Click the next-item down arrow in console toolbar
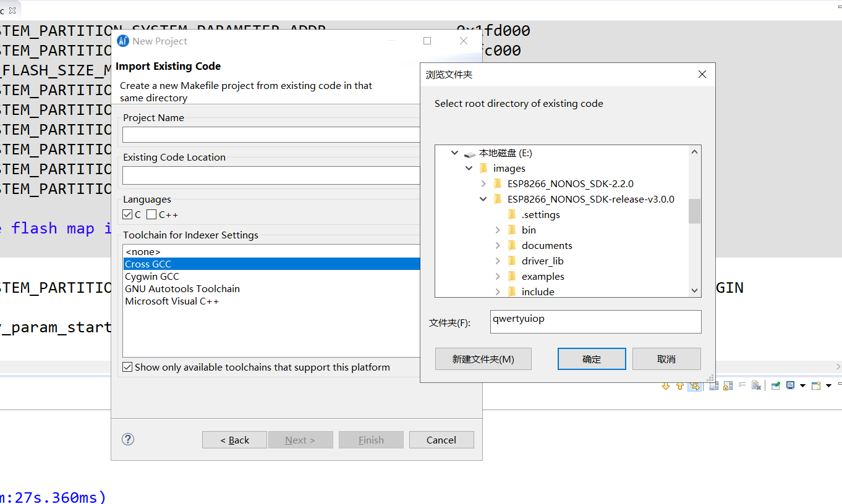The image size is (842, 504). [666, 386]
